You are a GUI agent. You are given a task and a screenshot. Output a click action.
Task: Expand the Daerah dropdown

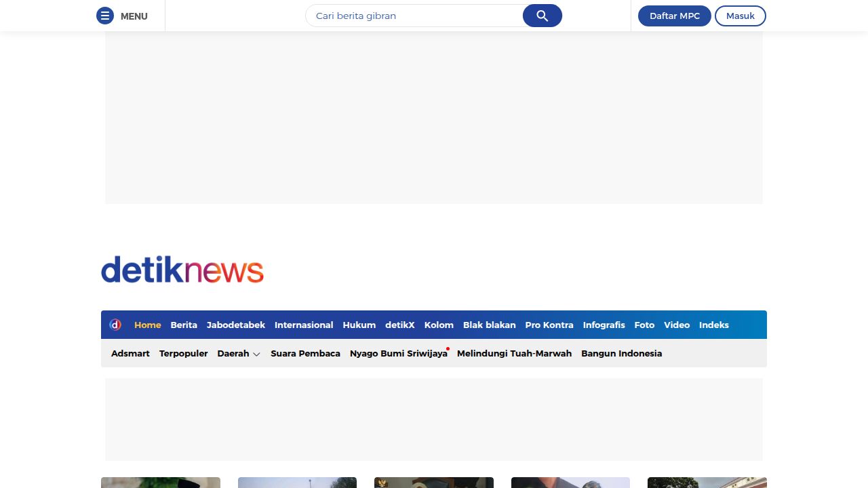(x=239, y=353)
